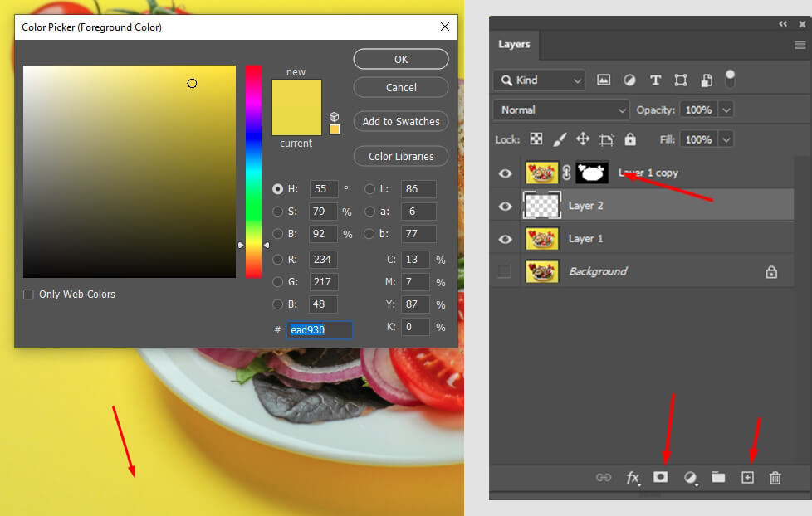Screen dimensions: 812x516
Task: Close the Color Picker dialog
Action: click(445, 27)
